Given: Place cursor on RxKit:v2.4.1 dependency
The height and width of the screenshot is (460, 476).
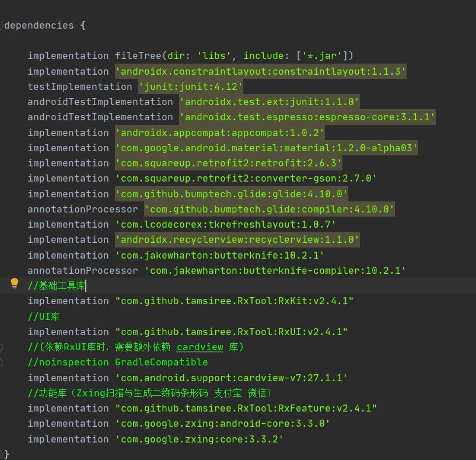Looking at the screenshot, I should (x=234, y=301).
